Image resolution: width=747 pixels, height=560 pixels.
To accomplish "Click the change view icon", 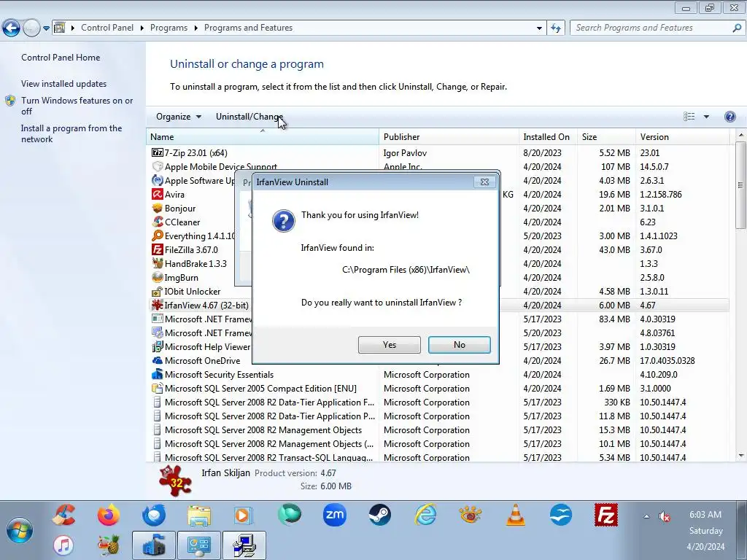I will [x=689, y=117].
